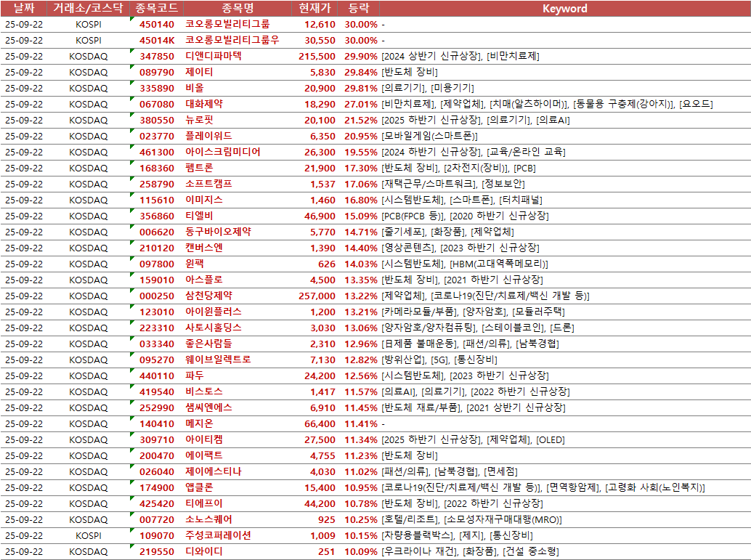Viewport: 751px width, 560px height.
Task: Click stock name 아이윈플러스
Action: click(214, 312)
